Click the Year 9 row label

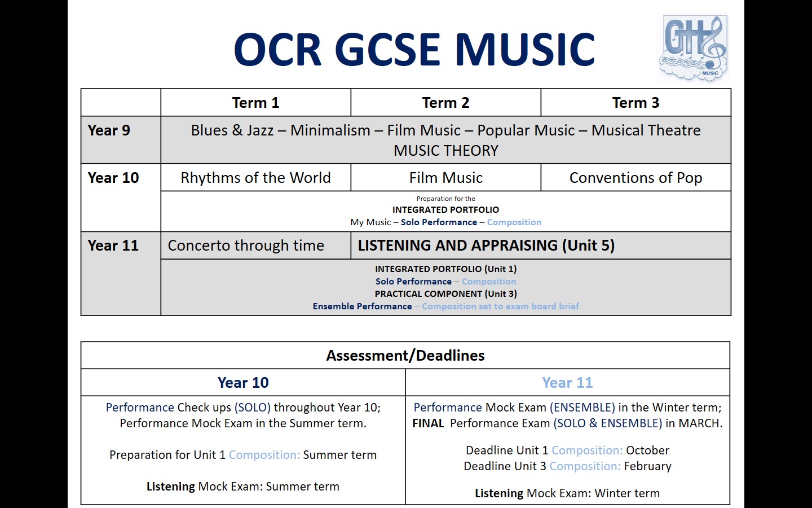coord(109,130)
